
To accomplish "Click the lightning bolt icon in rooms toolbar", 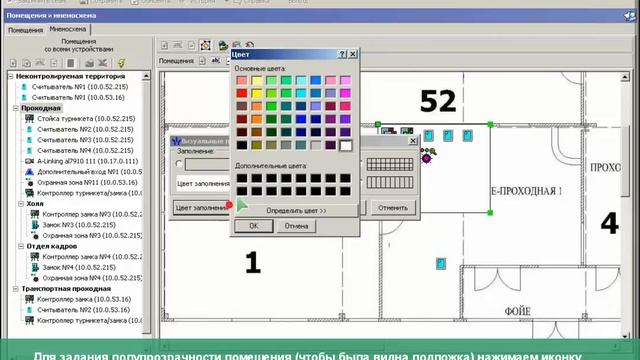I will [x=121, y=63].
